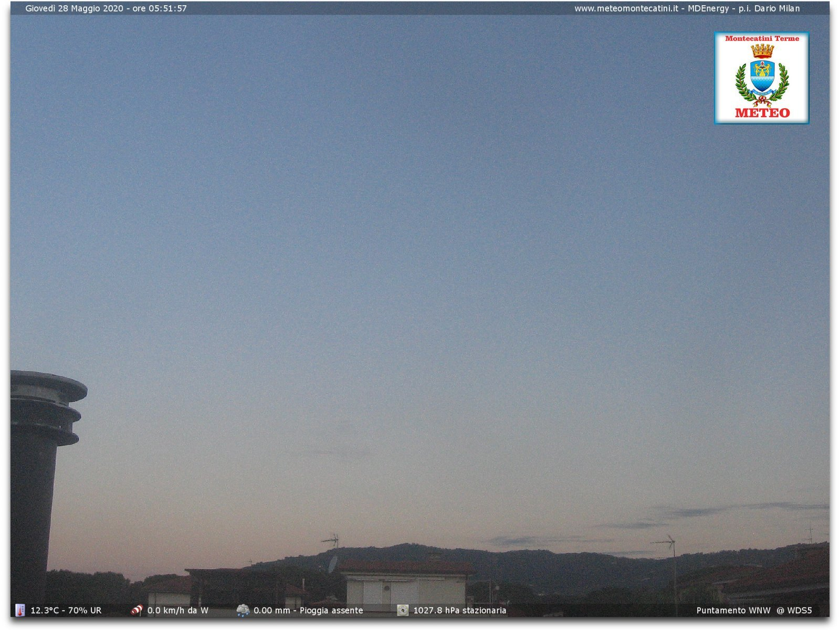The width and height of the screenshot is (840, 630).
Task: Click the rain cloud icon
Action: (x=243, y=610)
